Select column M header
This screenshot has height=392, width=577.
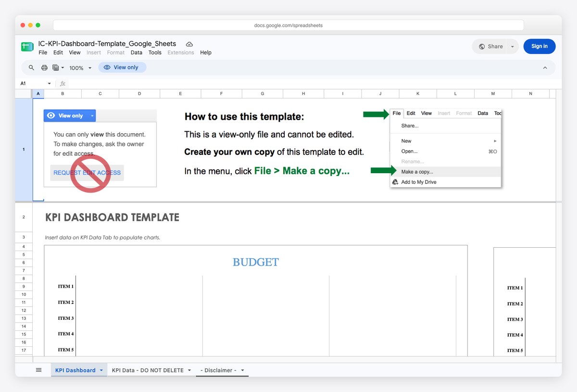(x=493, y=93)
